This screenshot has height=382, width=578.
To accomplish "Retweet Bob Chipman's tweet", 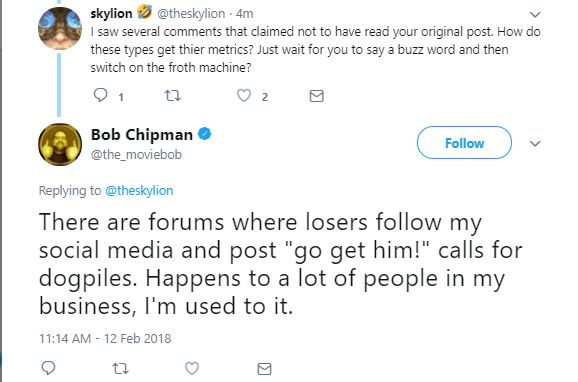I will click(x=120, y=368).
